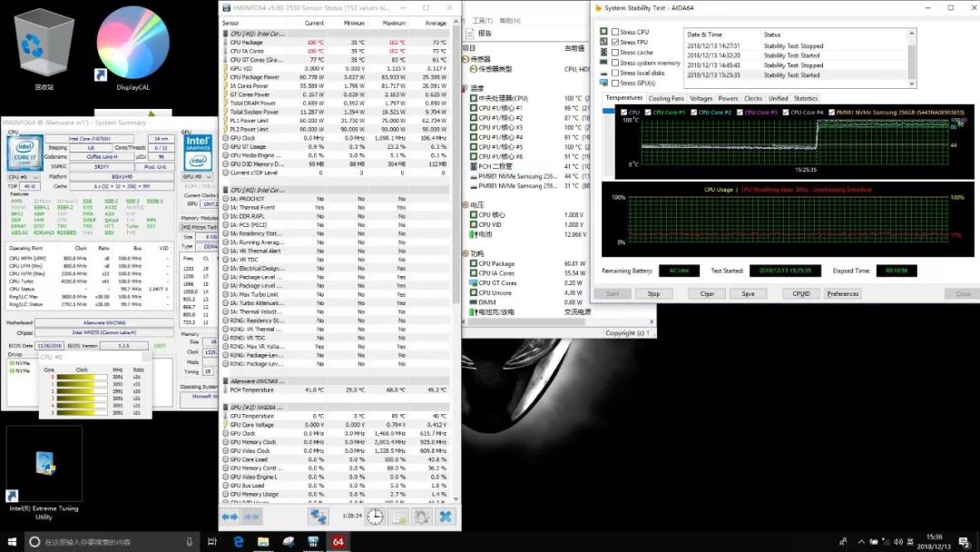The width and height of the screenshot is (980, 552).
Task: Switch to the Cooling Fans tab
Action: click(666, 98)
